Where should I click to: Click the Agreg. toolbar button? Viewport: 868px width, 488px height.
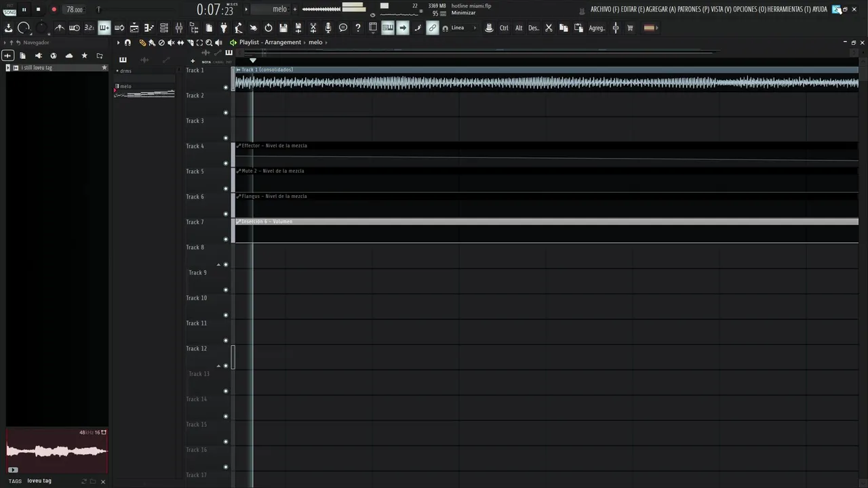click(597, 28)
